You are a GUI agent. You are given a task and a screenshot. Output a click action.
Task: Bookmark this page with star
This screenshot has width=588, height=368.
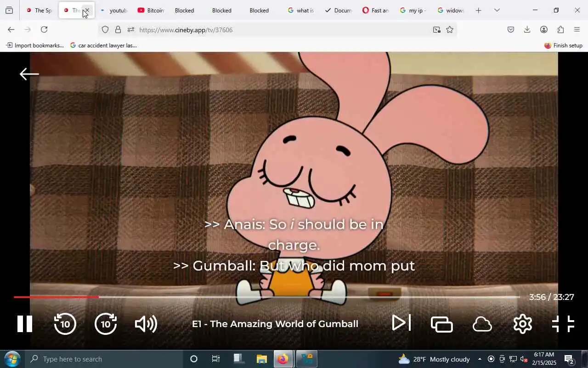[450, 30]
